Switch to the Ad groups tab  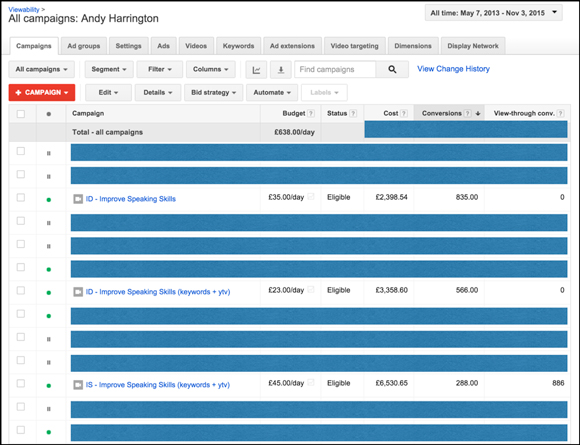click(84, 46)
